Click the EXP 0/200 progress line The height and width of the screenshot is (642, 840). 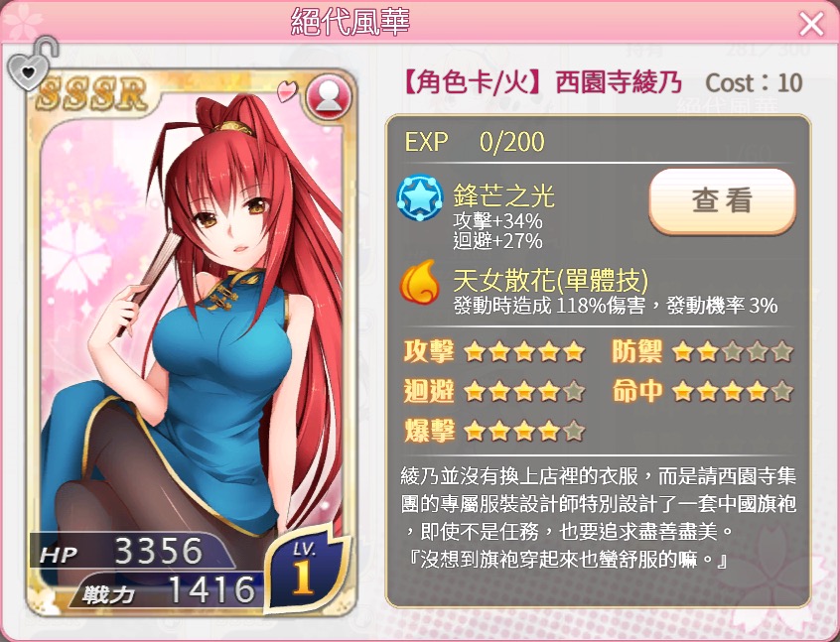[x=475, y=141]
